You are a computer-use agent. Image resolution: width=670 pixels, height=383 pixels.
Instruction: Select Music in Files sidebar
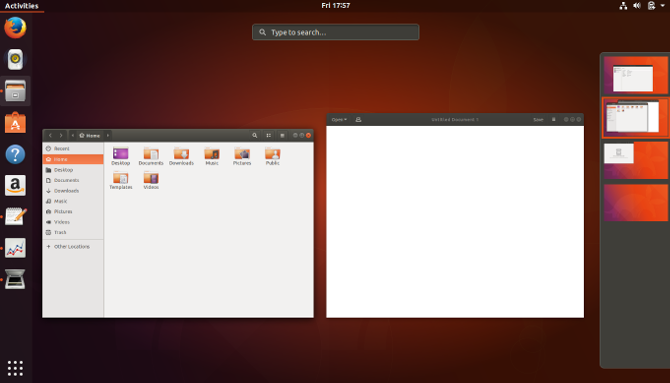tap(73, 201)
